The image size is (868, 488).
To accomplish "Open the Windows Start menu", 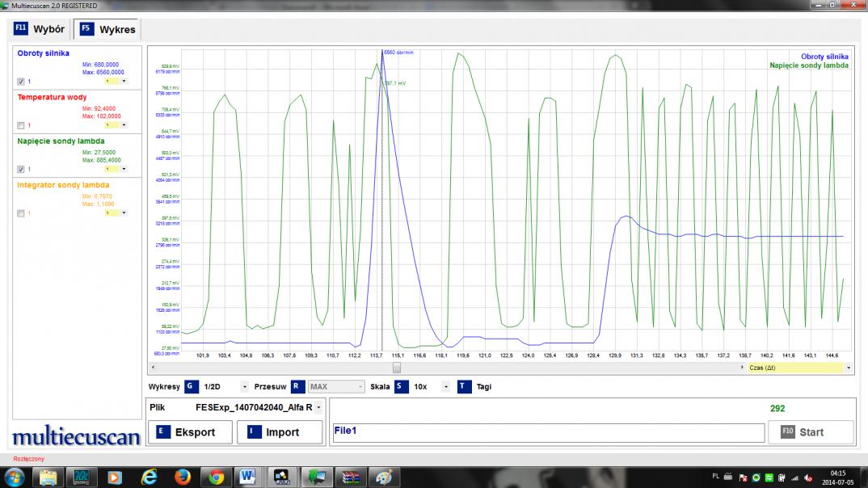I will [x=15, y=476].
